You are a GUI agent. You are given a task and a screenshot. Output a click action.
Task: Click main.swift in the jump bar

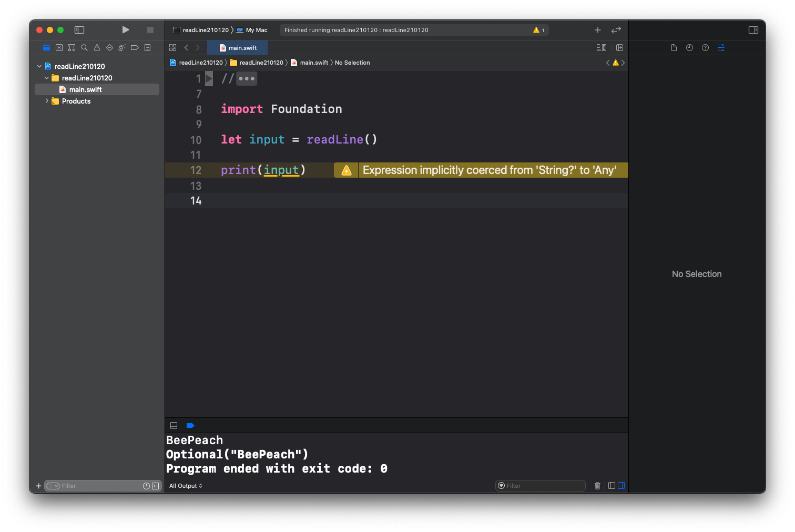pos(310,63)
